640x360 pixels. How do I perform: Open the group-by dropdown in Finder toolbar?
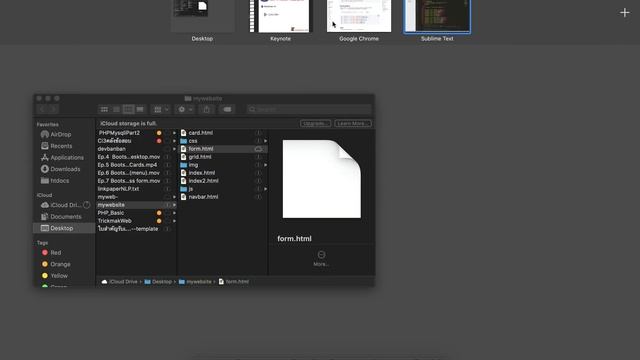[161, 109]
